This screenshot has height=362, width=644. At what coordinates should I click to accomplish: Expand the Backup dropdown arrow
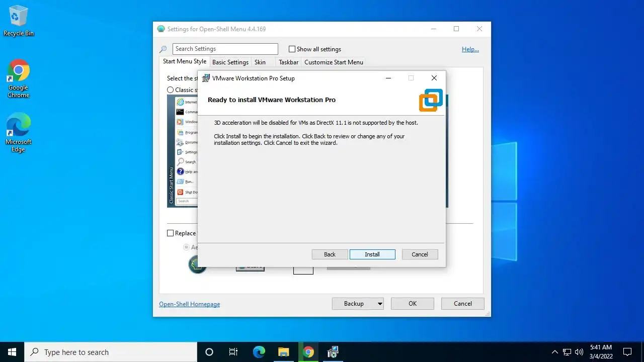pos(380,304)
